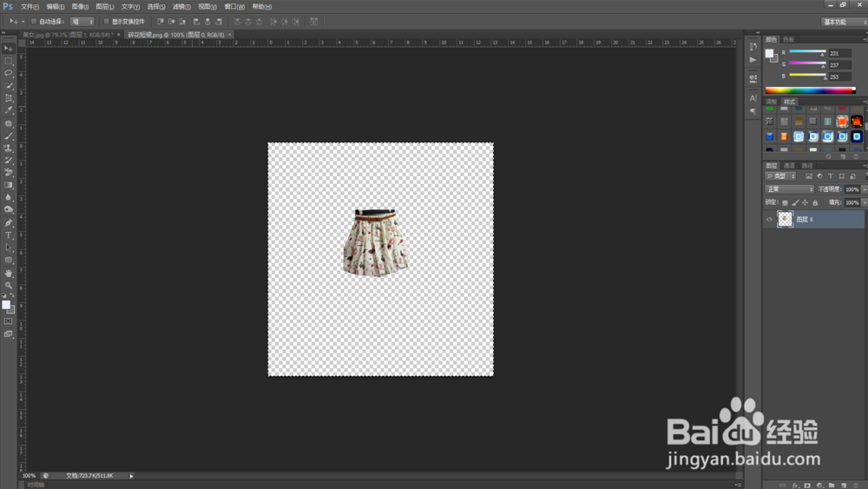Select the Hand tool

(x=9, y=274)
